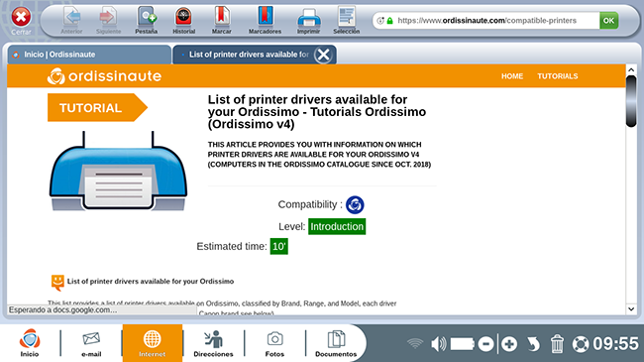Open the TUTORIALS menu link

558,76
